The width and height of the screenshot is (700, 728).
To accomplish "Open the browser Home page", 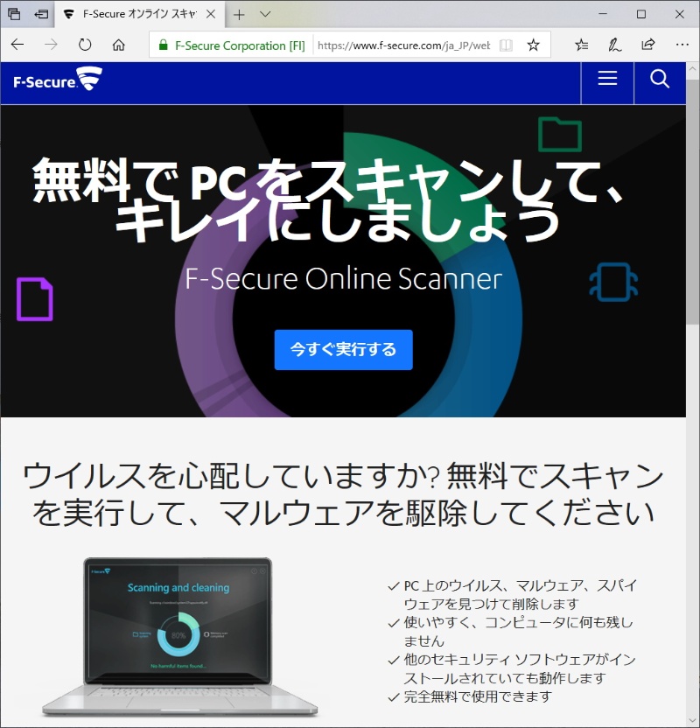I will (x=119, y=45).
